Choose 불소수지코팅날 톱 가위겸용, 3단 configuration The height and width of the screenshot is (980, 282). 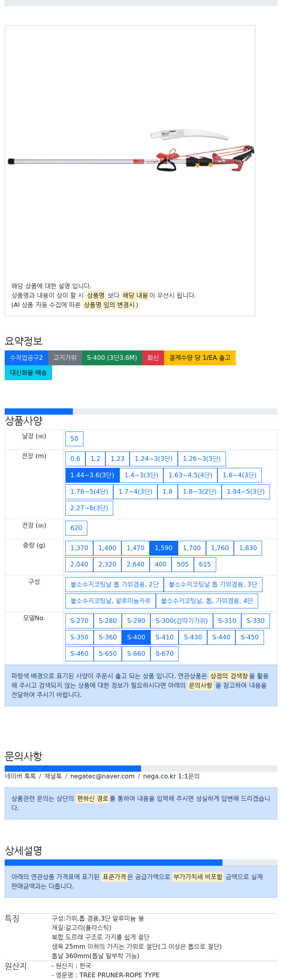click(213, 585)
